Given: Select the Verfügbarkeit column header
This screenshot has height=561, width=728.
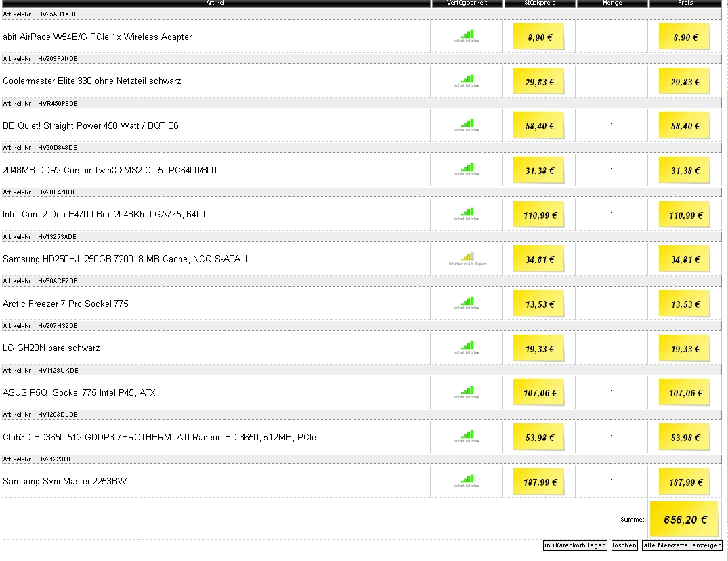Looking at the screenshot, I should point(467,3).
